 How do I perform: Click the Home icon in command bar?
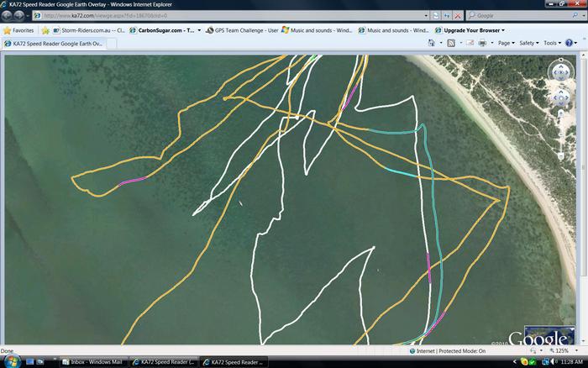pyautogui.click(x=430, y=43)
